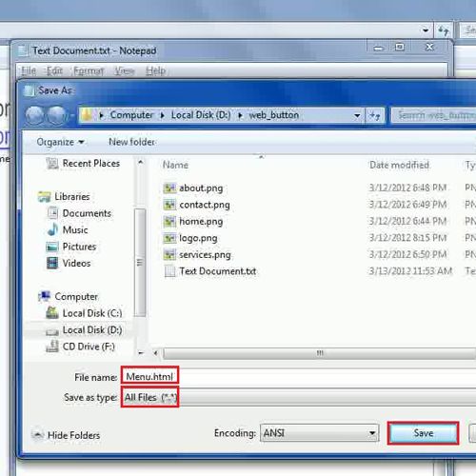Open the Notepad File menu
476x476 pixels.
coord(29,70)
